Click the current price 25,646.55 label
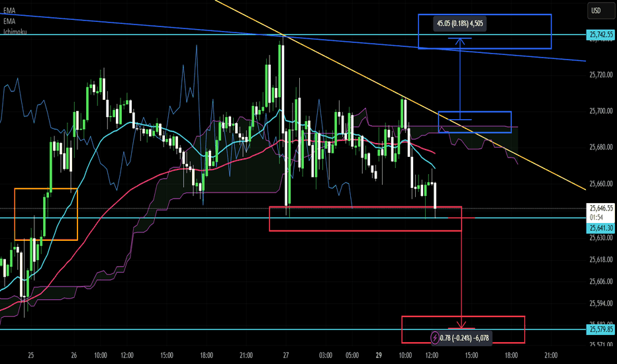The image size is (617, 364). 600,207
